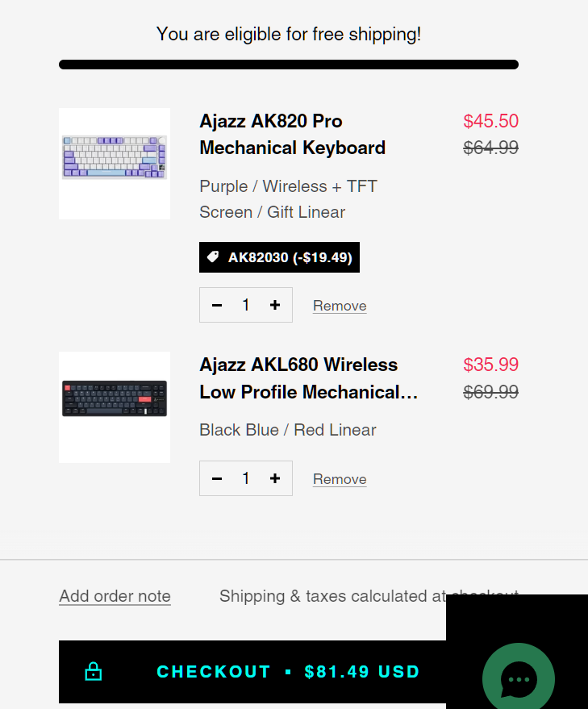Decrease quantity of Ajazz AKL680 keyboard
588x709 pixels.
(x=217, y=478)
